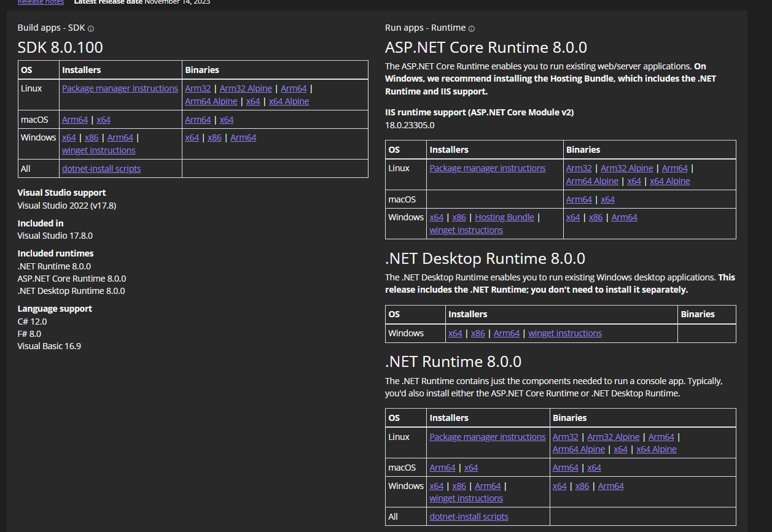The height and width of the screenshot is (532, 772).
Task: Download ASP.NET Core Linux Arm64 Alpine binary
Action: tap(592, 181)
